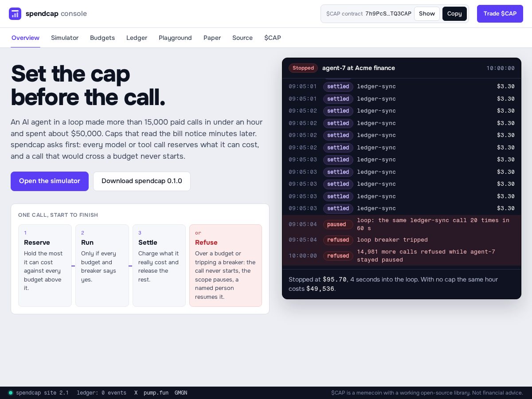Copy the $CAP contract address
The height and width of the screenshot is (399, 532).
(x=454, y=14)
